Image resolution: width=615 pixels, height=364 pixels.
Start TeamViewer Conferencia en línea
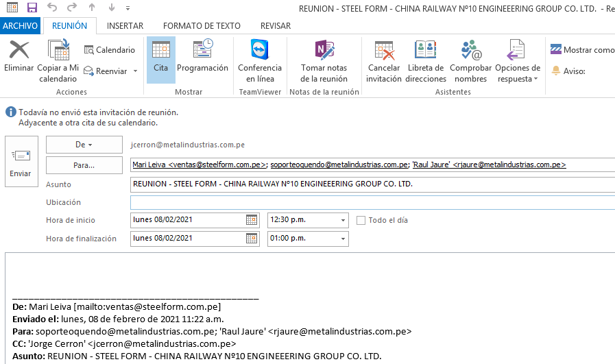click(x=260, y=61)
